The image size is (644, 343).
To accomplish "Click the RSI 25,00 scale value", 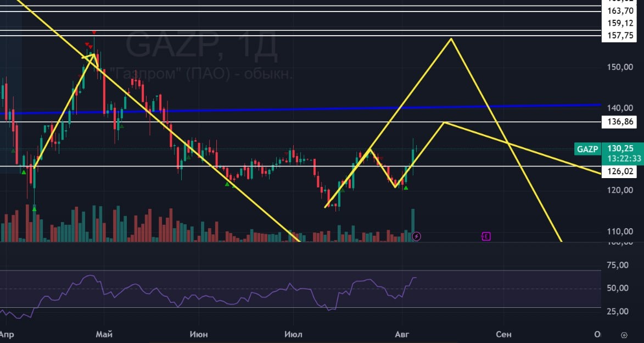I will [x=617, y=311].
